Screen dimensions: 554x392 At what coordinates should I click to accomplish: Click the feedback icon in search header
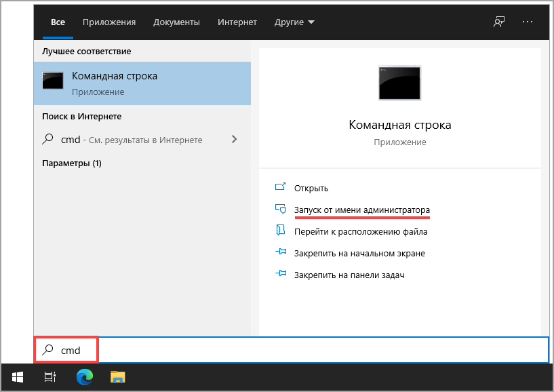point(499,22)
